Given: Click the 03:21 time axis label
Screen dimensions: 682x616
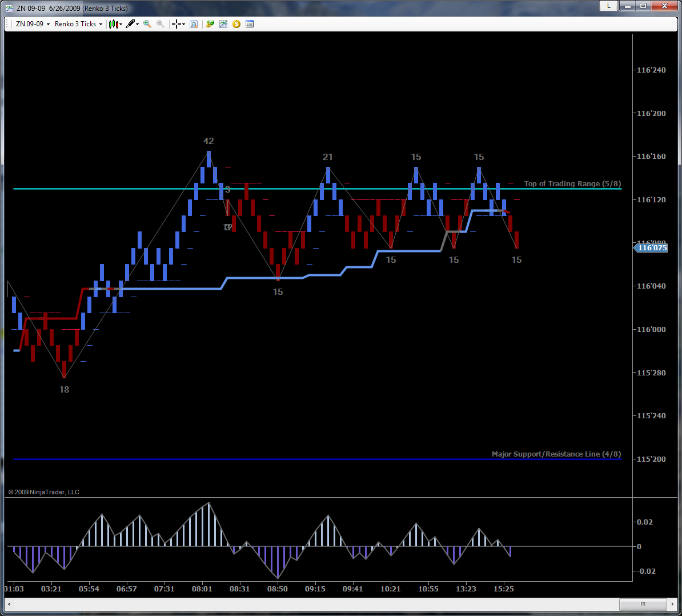Looking at the screenshot, I should (51, 589).
